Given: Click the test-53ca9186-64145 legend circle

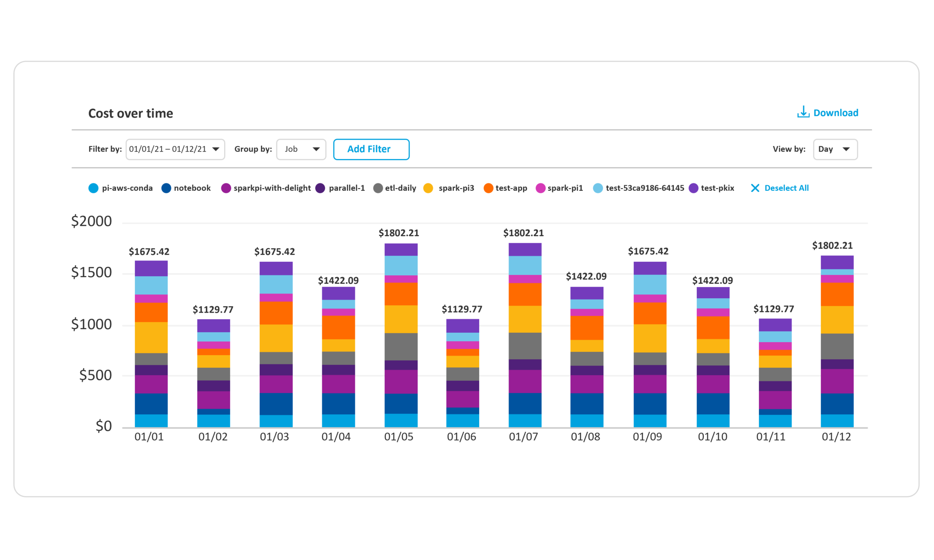Looking at the screenshot, I should point(598,188).
